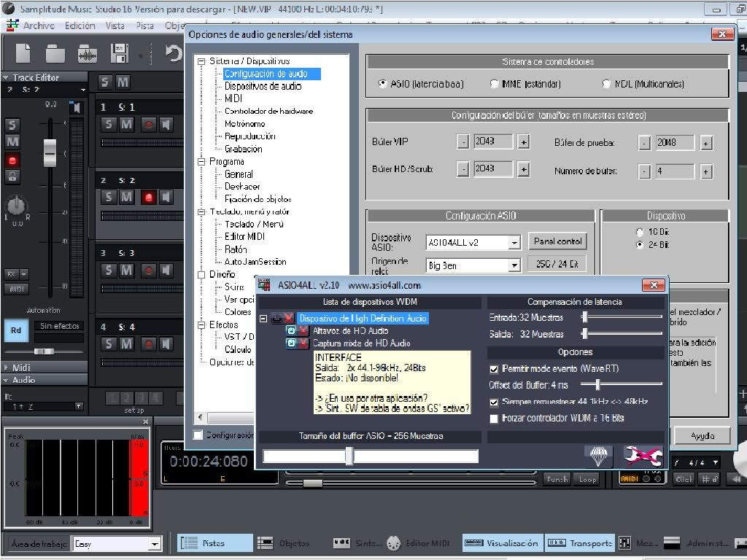
Task: Solo track 1 with S button
Action: click(108, 124)
